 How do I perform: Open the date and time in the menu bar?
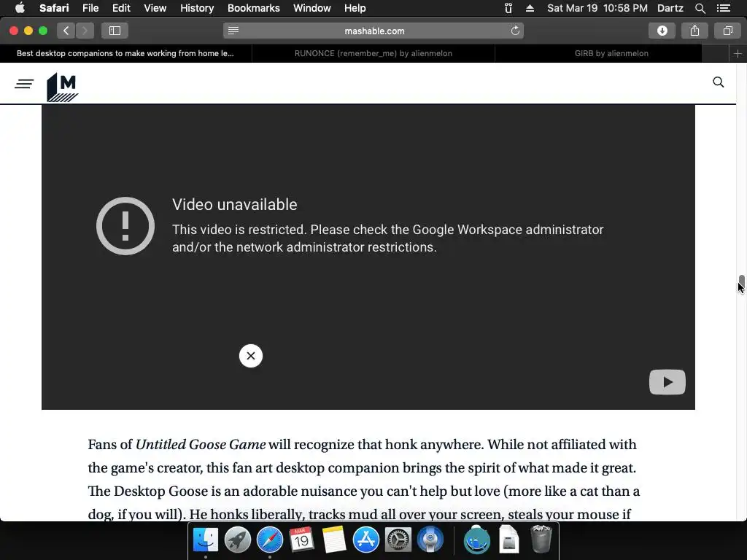click(597, 8)
